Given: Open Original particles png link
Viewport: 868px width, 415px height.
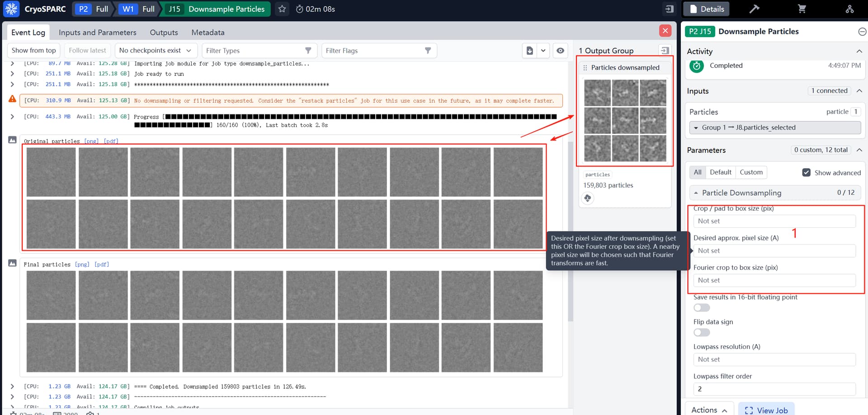Looking at the screenshot, I should coord(91,141).
